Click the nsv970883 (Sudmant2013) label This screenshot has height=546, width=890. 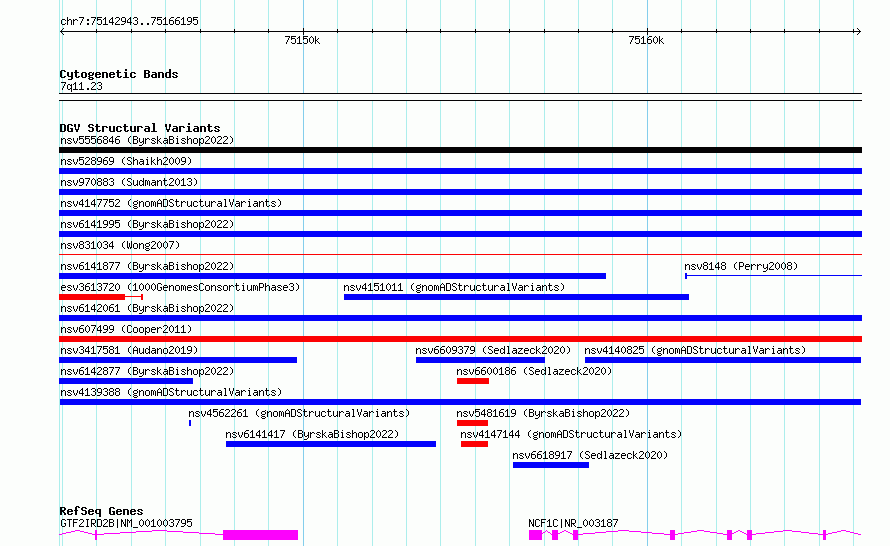point(129,182)
